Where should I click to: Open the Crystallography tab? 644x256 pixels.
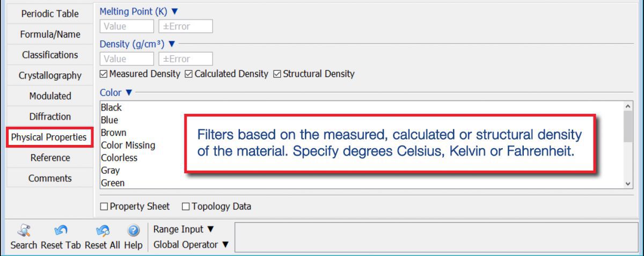[x=50, y=76]
